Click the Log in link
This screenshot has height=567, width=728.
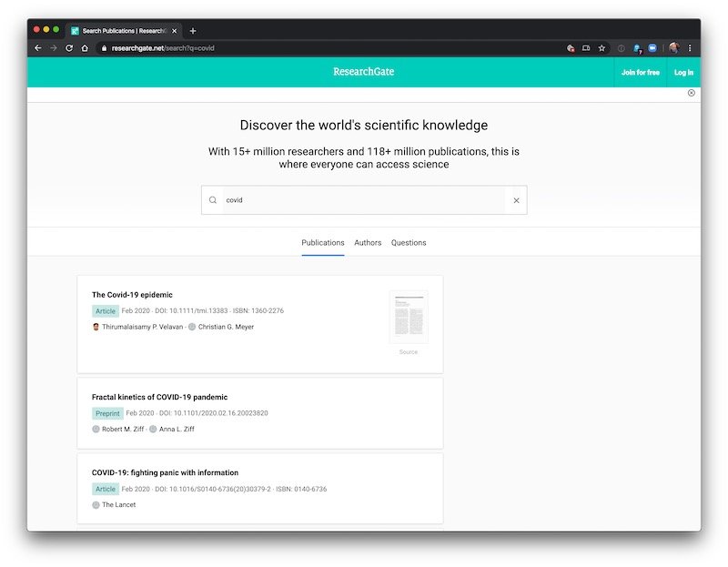(683, 72)
